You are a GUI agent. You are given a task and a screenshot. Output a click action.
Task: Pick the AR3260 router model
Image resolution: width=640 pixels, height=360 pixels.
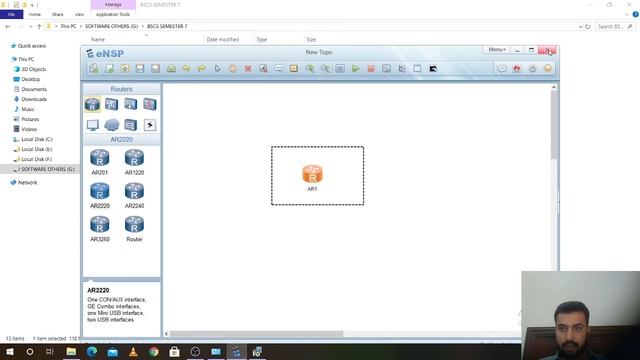[x=100, y=229]
